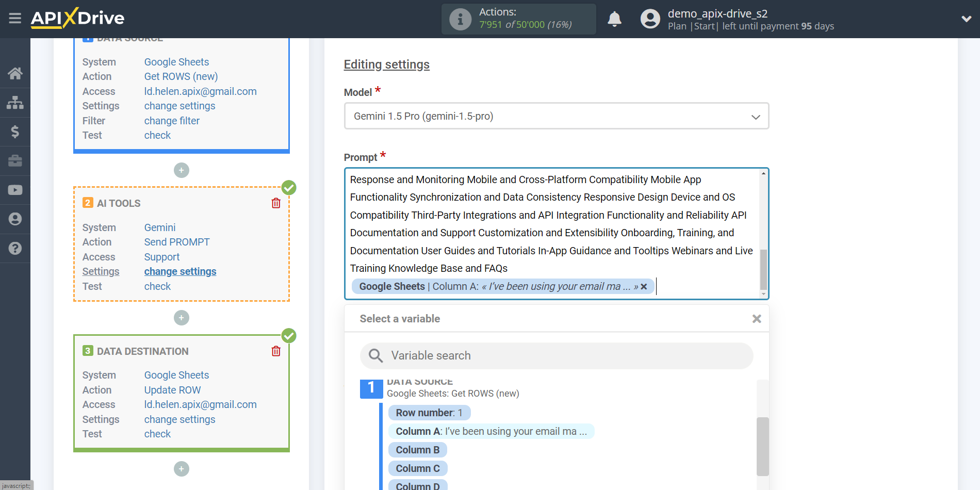Open the Support access link
Screen dimensions: 980x490
point(162,257)
